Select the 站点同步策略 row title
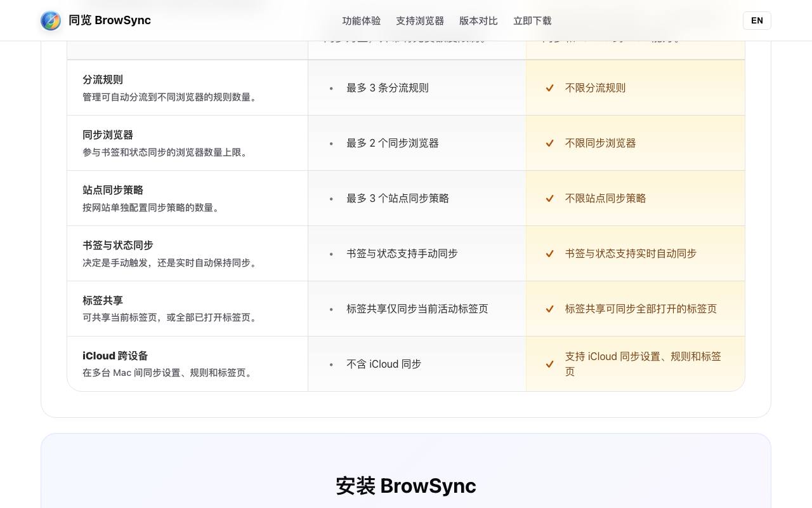This screenshot has width=812, height=508. tap(113, 190)
